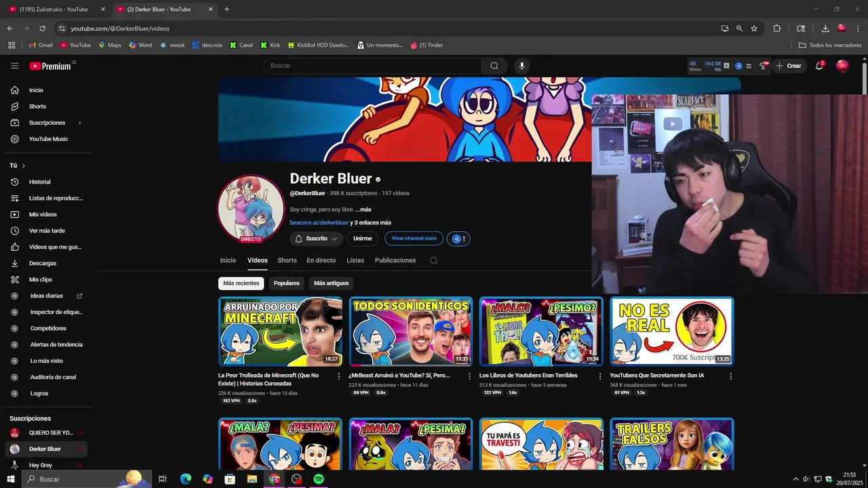Open vidIQ stats bar chart icon
868x488 pixels.
[x=726, y=66]
